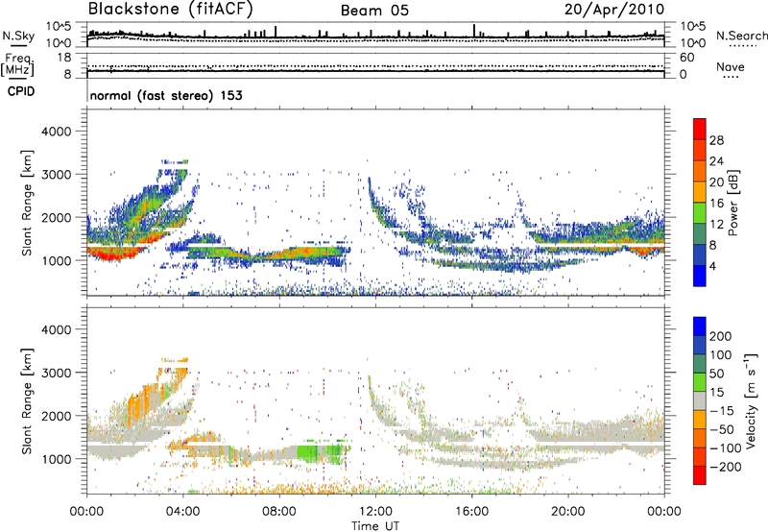Click the '60' Nave axis value
768x532 pixels.
tap(686, 58)
